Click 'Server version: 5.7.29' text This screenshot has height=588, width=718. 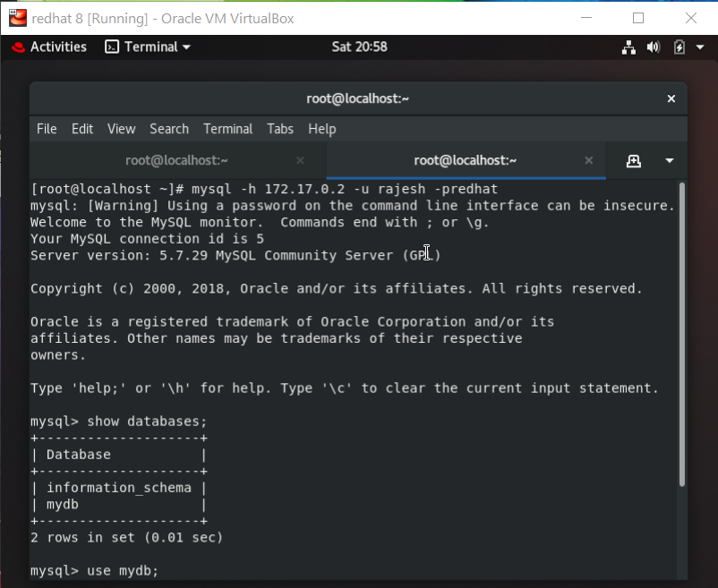(x=235, y=255)
